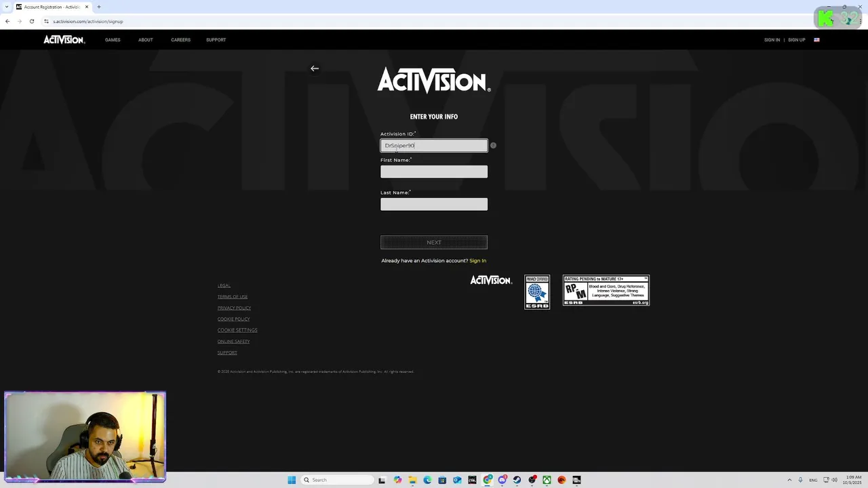Open the tab search dropdown arrow
The width and height of the screenshot is (868, 488).
pos(7,7)
